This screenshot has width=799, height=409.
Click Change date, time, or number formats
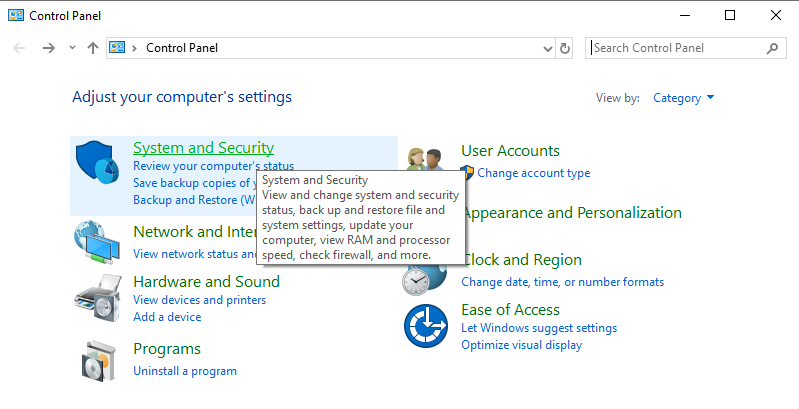(x=563, y=282)
